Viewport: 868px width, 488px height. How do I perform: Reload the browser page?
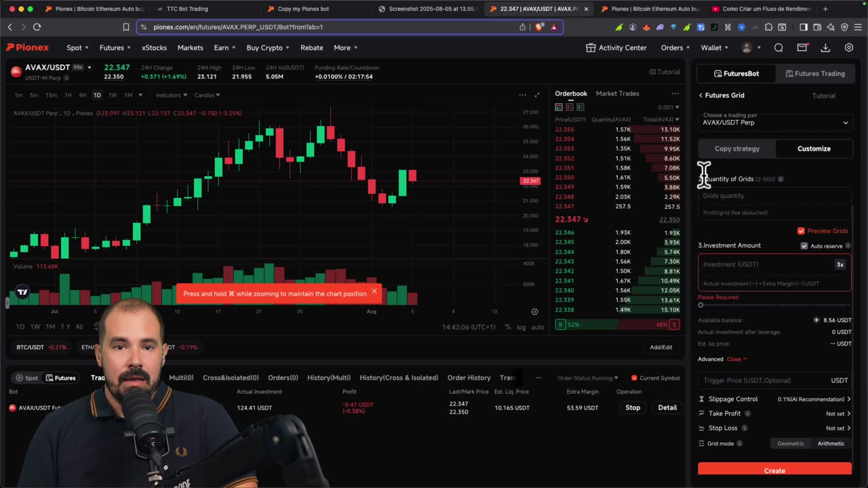(x=37, y=27)
